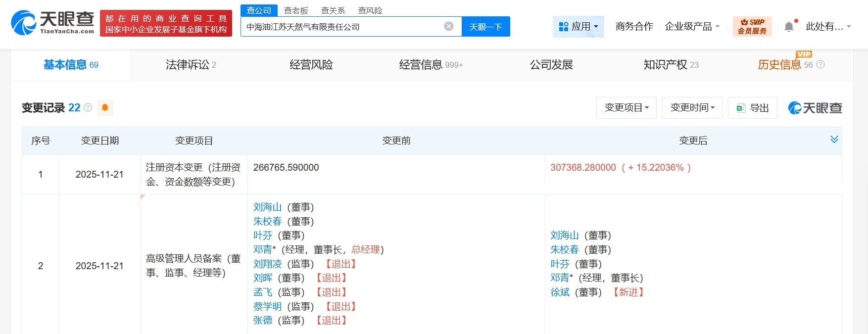Clear the search box with X icon
The height and width of the screenshot is (334, 868).
click(x=449, y=27)
